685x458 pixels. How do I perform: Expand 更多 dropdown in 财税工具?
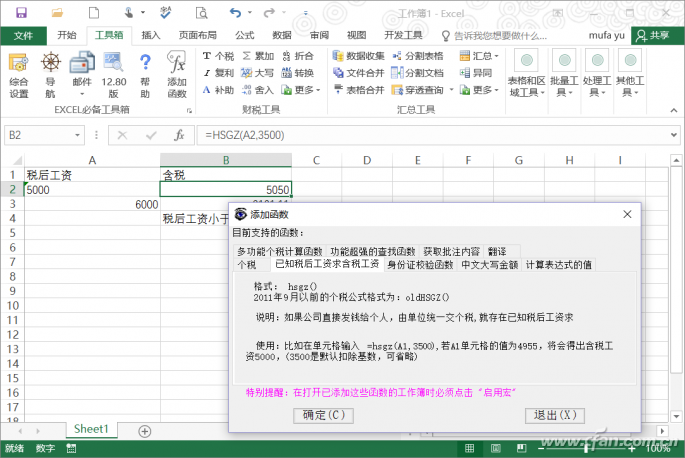[x=301, y=90]
